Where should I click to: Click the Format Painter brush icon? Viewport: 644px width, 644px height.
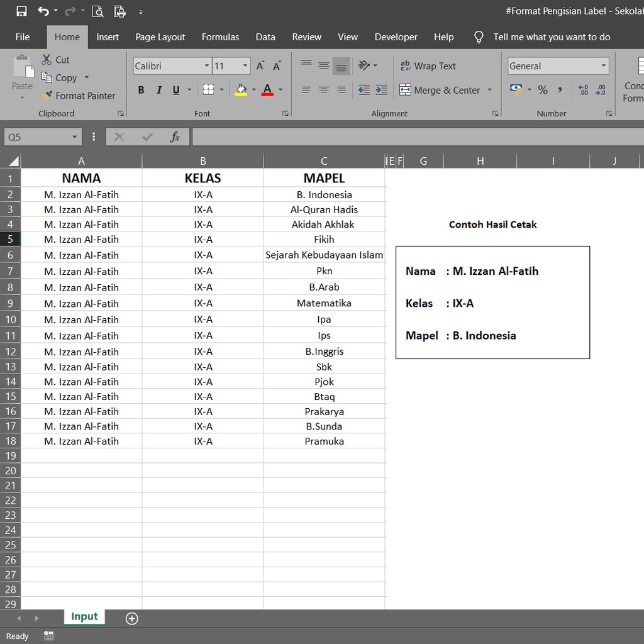[47, 96]
